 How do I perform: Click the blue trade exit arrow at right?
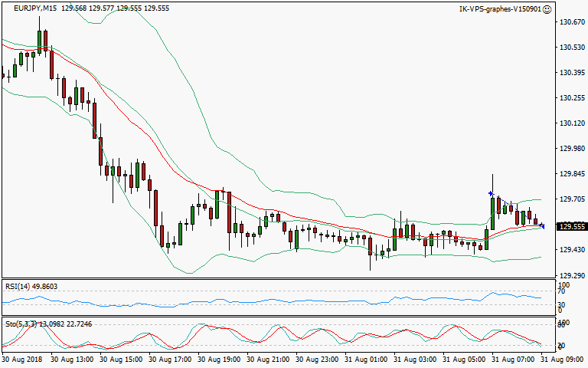[x=542, y=225]
